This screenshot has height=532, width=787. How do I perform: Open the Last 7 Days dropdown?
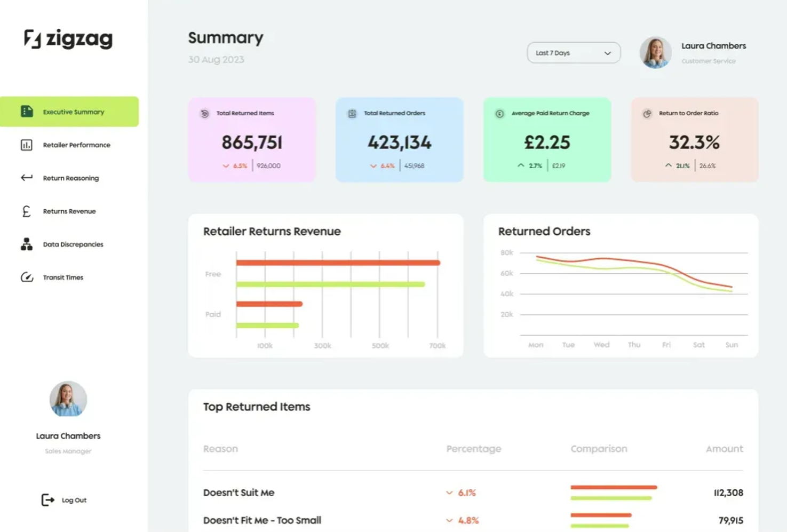[573, 52]
